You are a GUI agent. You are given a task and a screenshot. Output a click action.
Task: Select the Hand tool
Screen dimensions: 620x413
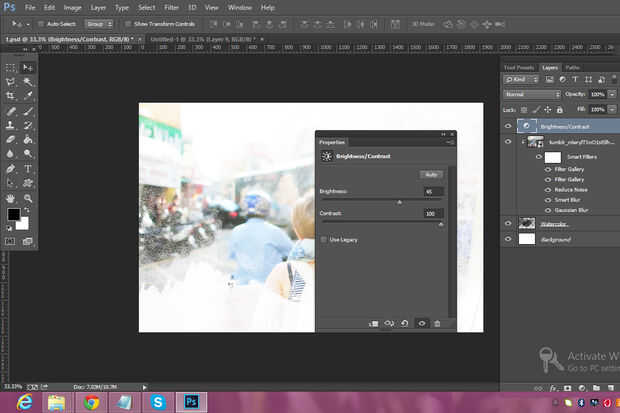tap(10, 198)
